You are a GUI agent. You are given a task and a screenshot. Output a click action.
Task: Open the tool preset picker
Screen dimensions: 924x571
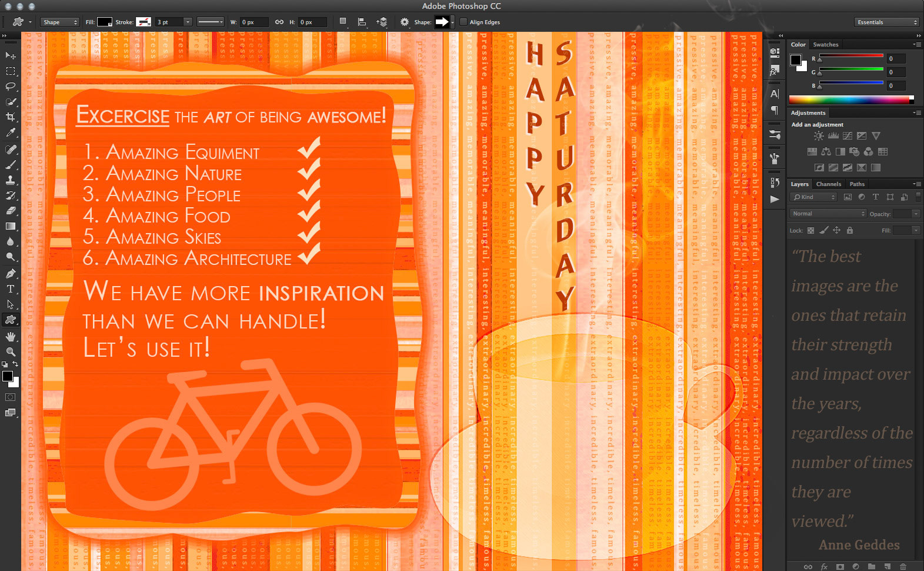(21, 22)
